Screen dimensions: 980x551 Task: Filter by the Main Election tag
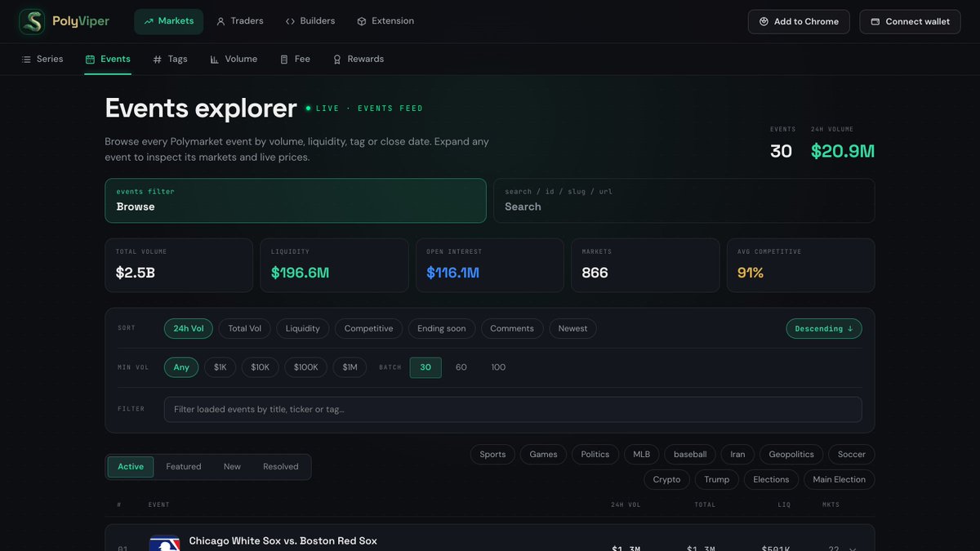(x=839, y=480)
